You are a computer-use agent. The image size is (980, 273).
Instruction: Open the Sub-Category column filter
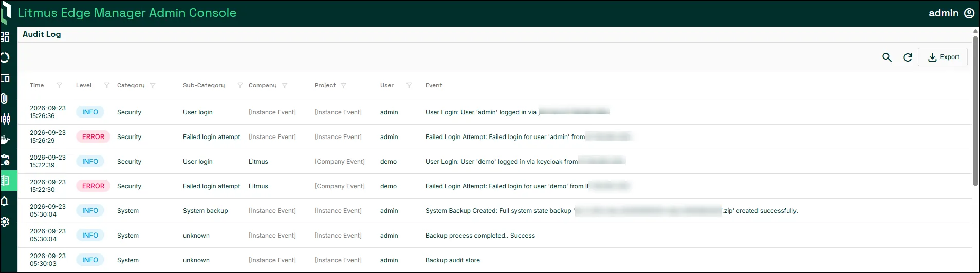[240, 85]
